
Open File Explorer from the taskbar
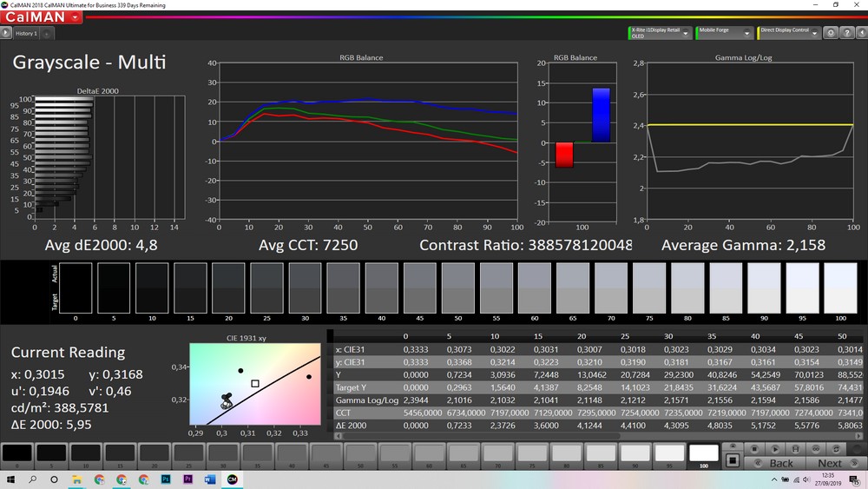[x=77, y=479]
